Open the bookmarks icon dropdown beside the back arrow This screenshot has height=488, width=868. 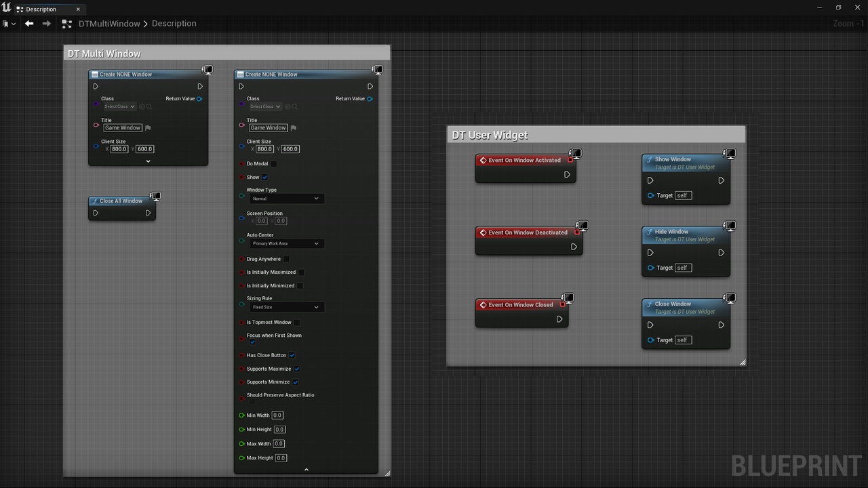9,24
